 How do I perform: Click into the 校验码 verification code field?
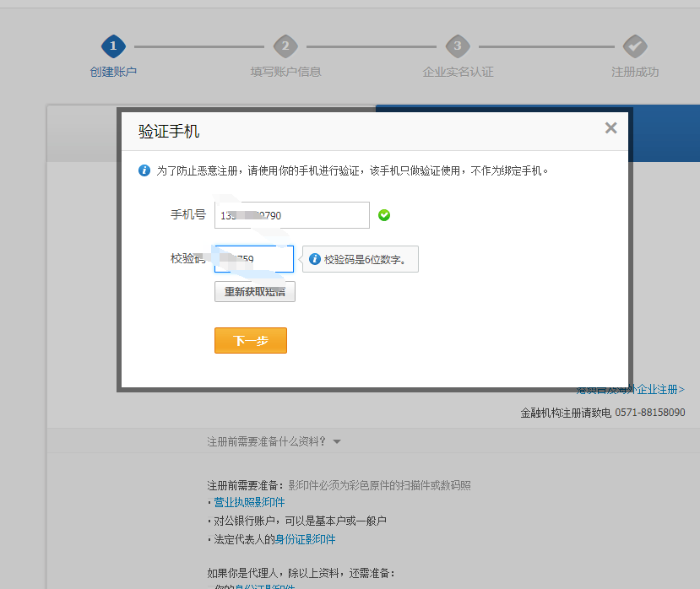pos(254,259)
